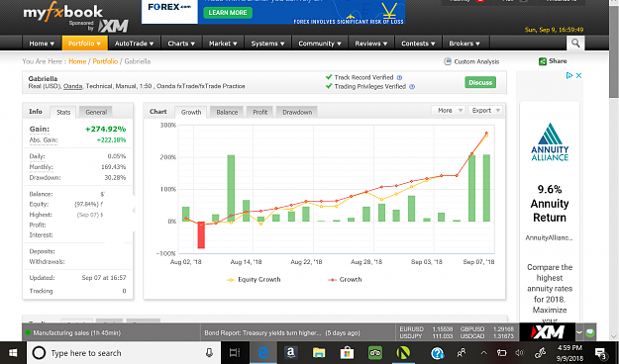Open the Systems dropdown menu
619x364 pixels.
(267, 44)
